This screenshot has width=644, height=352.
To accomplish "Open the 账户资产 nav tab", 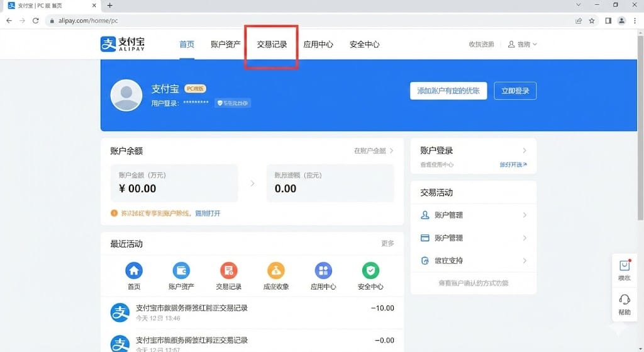I will tap(226, 45).
